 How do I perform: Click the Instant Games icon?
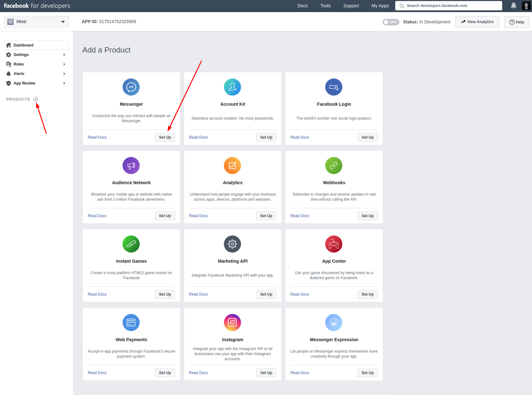click(x=131, y=244)
